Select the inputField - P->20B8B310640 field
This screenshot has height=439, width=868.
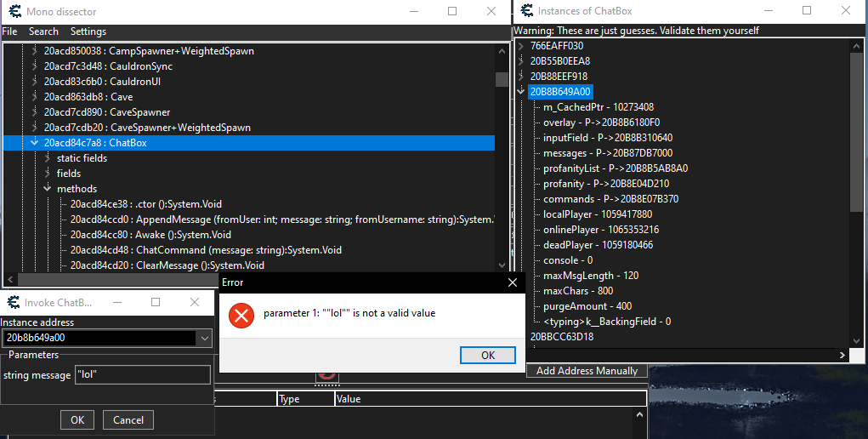608,138
